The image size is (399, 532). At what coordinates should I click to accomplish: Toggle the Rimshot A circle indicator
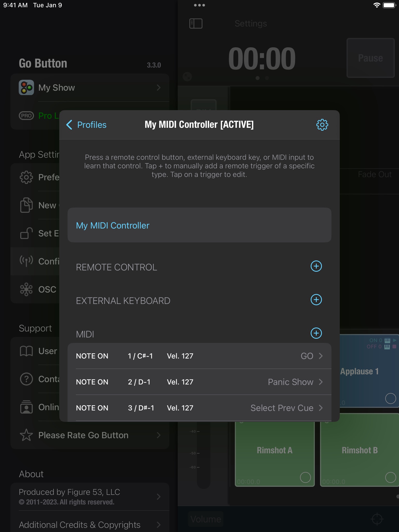tap(305, 477)
